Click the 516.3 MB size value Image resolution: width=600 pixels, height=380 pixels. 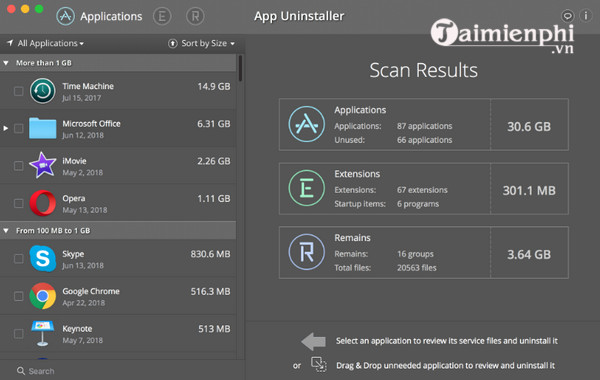coord(210,292)
